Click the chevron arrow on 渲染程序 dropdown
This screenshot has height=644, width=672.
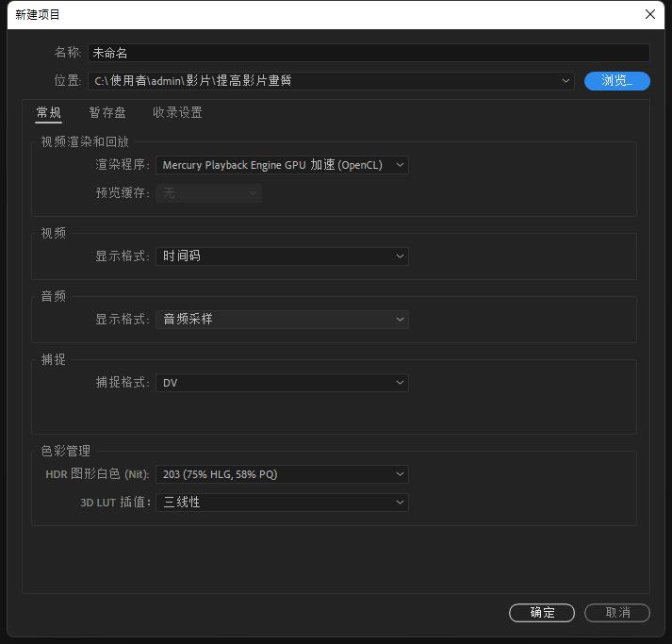400,165
